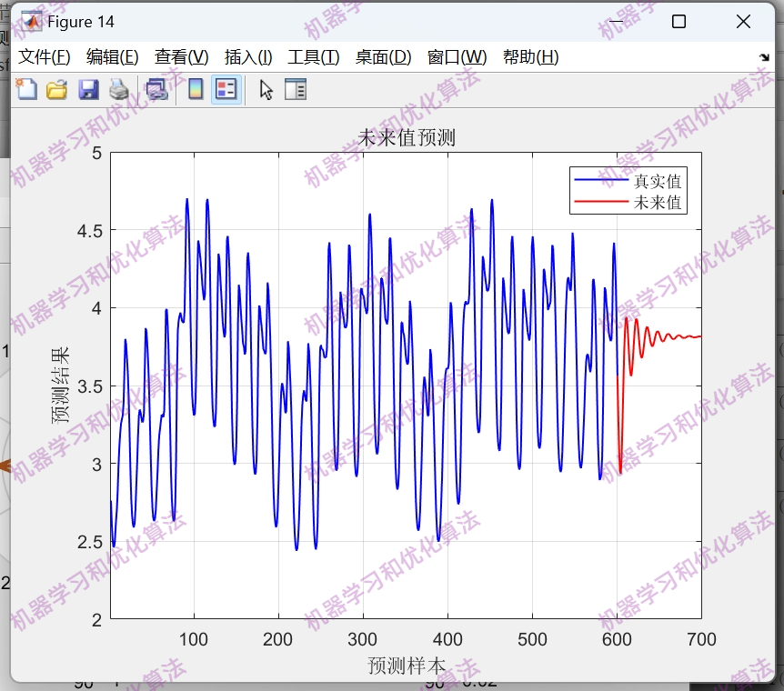Toggle the Insert Colorbar icon
The height and width of the screenshot is (691, 784).
pos(196,90)
